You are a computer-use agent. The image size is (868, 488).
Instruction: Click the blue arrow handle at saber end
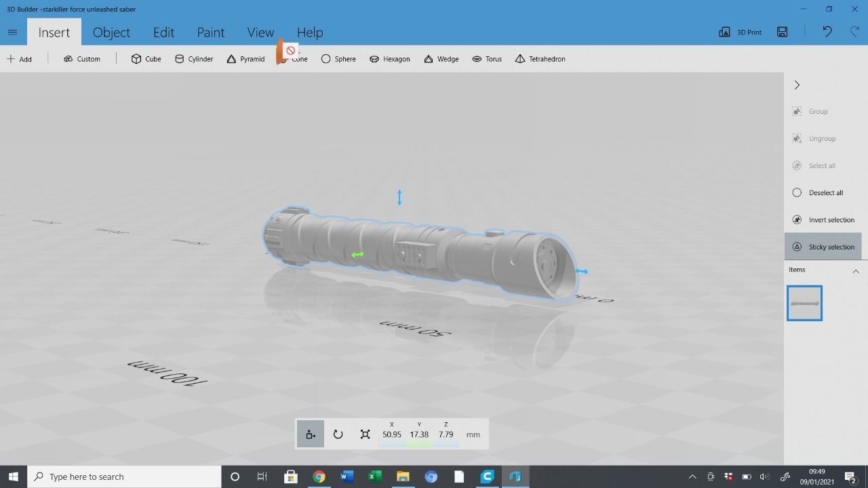[x=581, y=271]
